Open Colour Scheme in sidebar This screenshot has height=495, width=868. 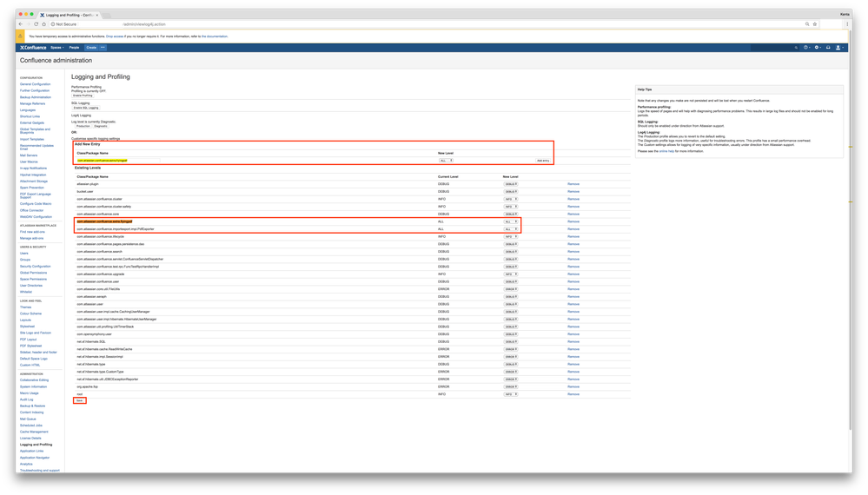[x=31, y=313]
